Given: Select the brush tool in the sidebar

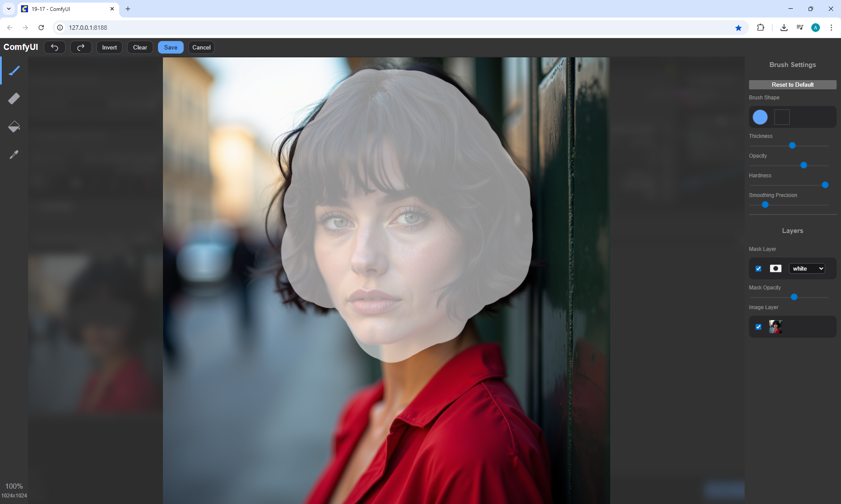Looking at the screenshot, I should coord(14,70).
